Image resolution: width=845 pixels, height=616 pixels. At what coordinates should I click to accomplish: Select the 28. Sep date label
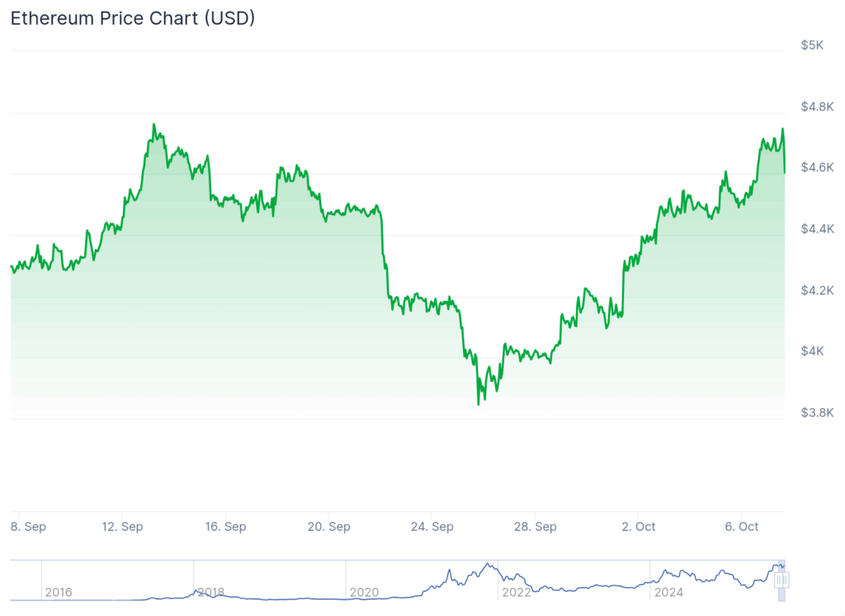[x=535, y=526]
